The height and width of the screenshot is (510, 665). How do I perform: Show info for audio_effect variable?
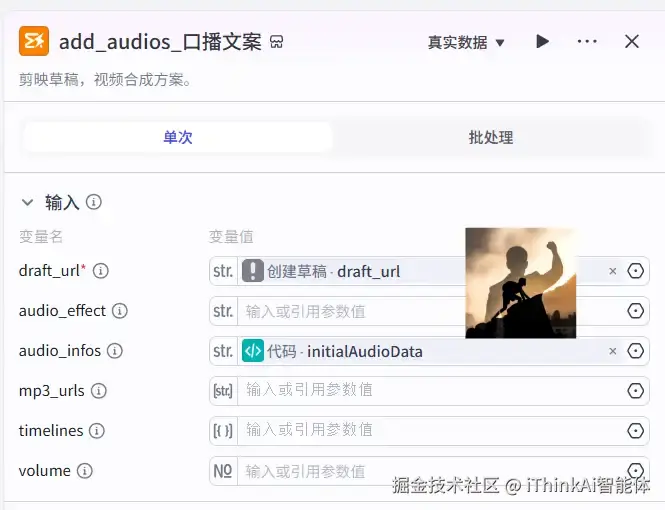click(120, 311)
